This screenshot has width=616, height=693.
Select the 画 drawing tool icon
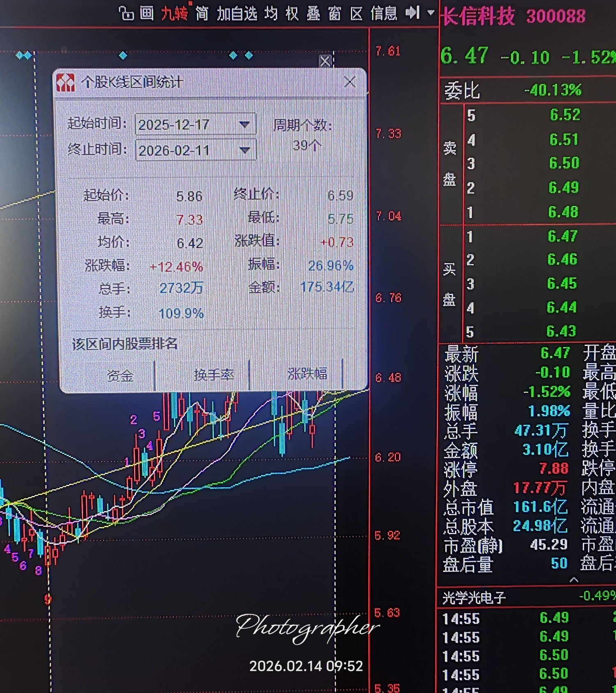pyautogui.click(x=147, y=14)
